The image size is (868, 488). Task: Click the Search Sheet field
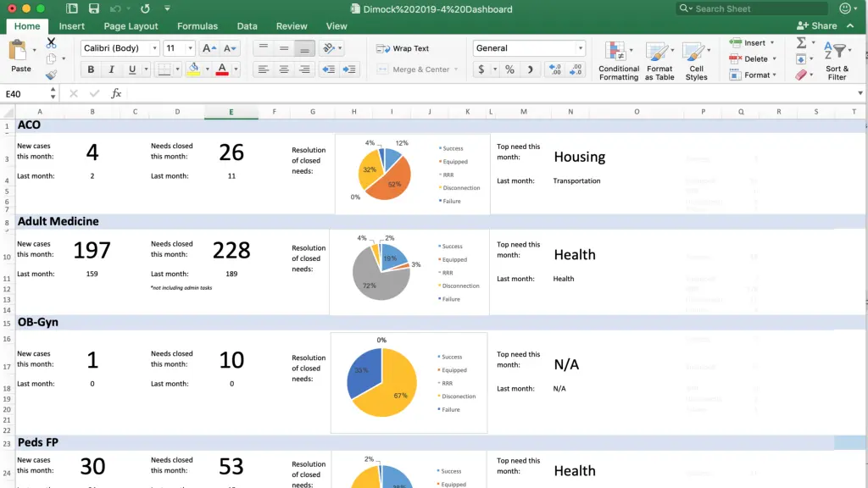tap(752, 8)
